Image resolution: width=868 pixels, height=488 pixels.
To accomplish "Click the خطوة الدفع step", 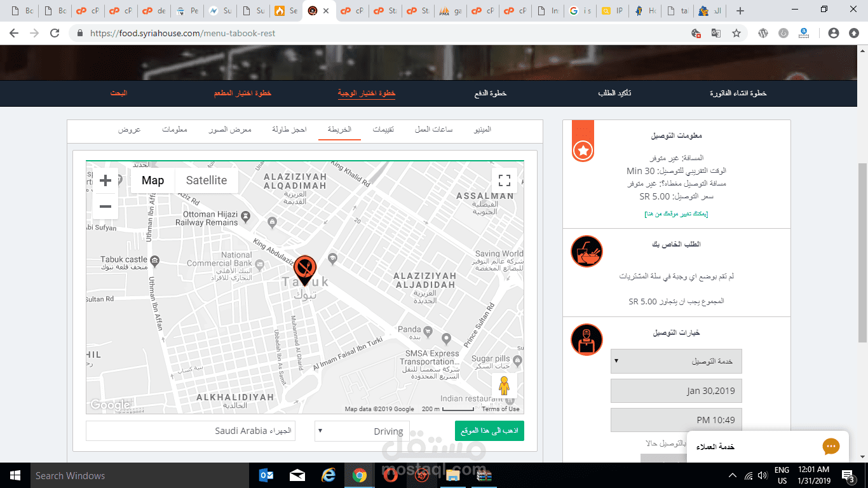I will click(491, 93).
